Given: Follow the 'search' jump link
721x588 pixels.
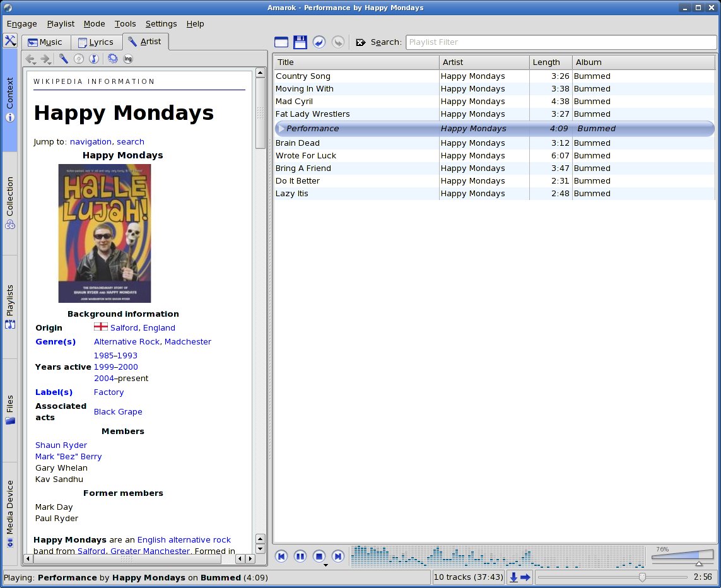Looking at the screenshot, I should [131, 141].
